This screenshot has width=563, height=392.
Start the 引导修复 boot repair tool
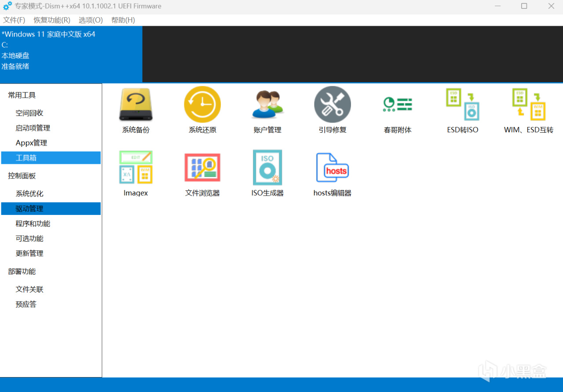tap(333, 110)
